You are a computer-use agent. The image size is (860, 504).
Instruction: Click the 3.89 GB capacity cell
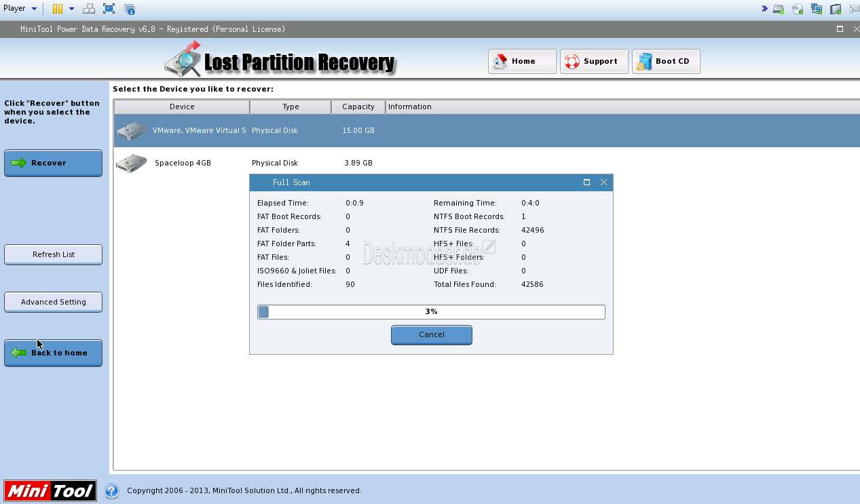point(358,163)
